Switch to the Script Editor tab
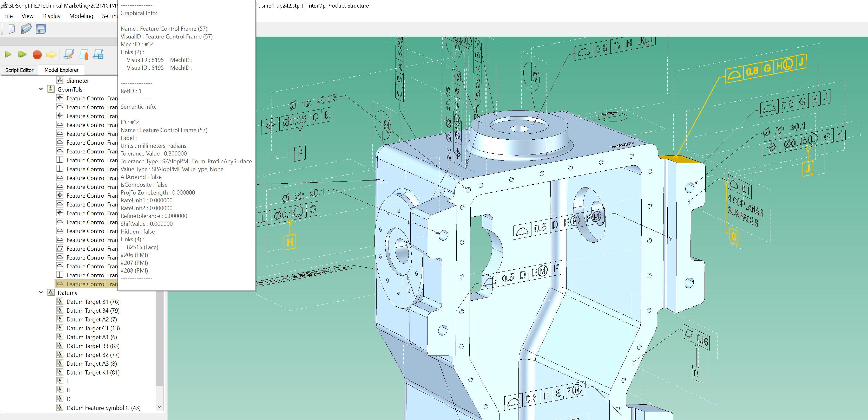Screen dimensions: 868x420 (19, 70)
